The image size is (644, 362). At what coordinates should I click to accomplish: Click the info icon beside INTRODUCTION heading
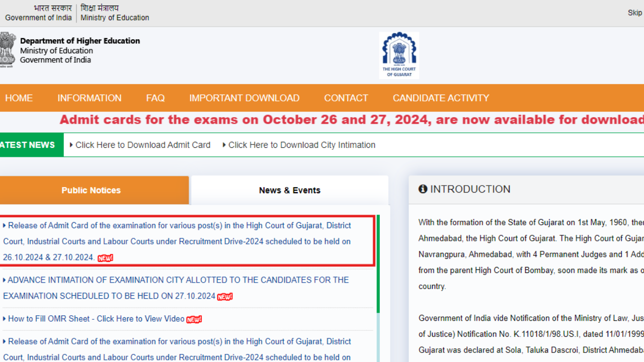pyautogui.click(x=423, y=189)
